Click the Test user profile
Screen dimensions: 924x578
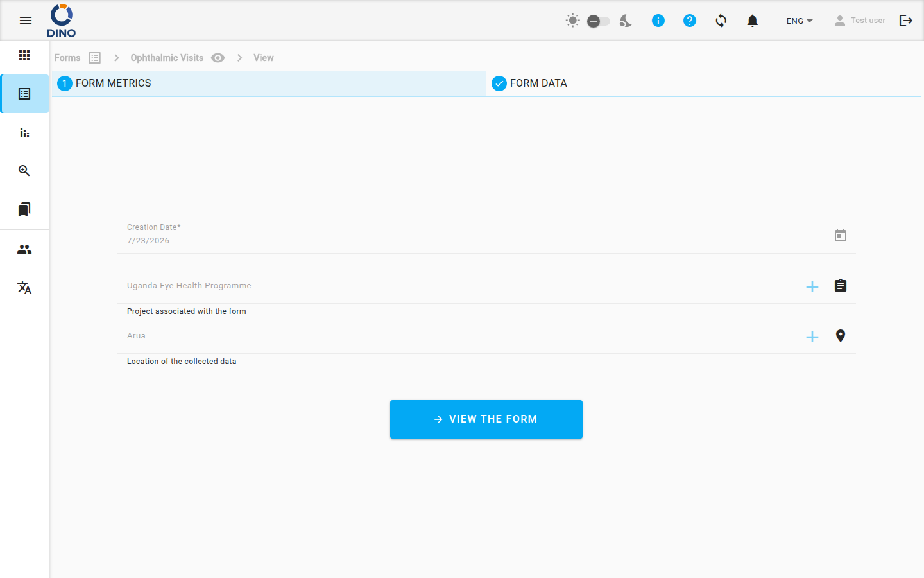[x=859, y=21]
